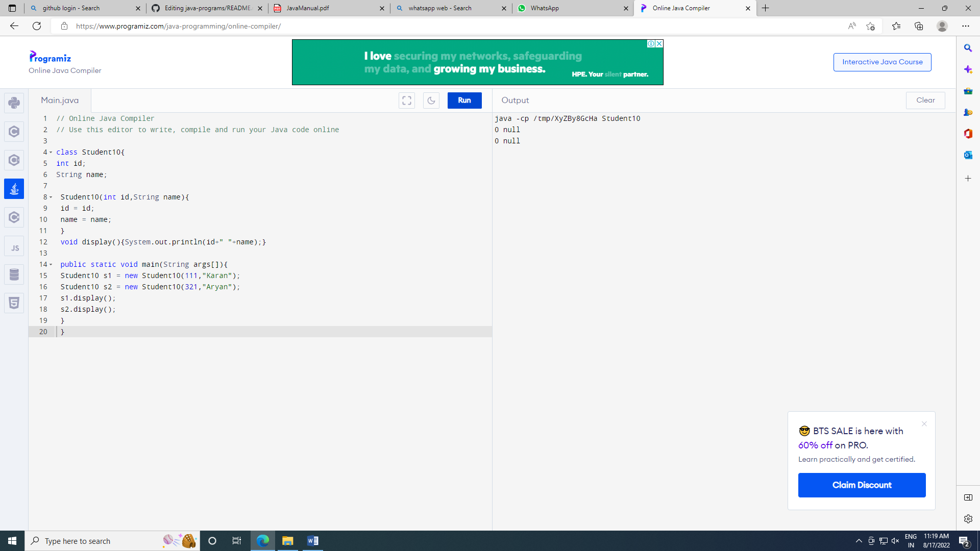Close the HPE advertisement banner
This screenshot has height=551, width=980.
[x=659, y=44]
